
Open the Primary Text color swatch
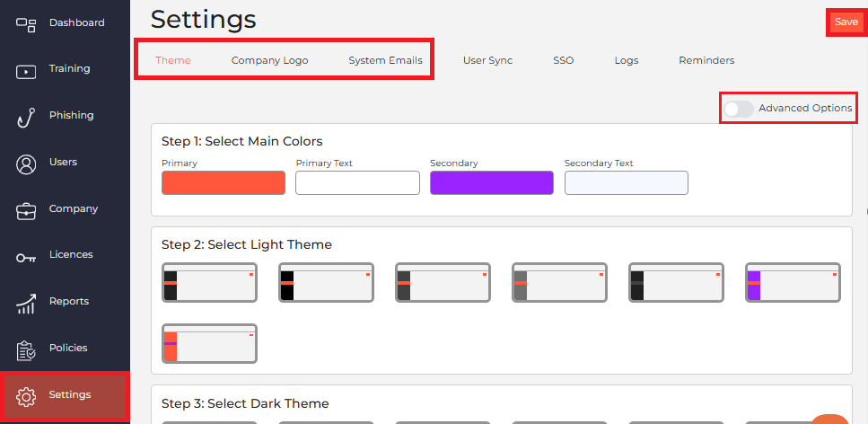[357, 183]
